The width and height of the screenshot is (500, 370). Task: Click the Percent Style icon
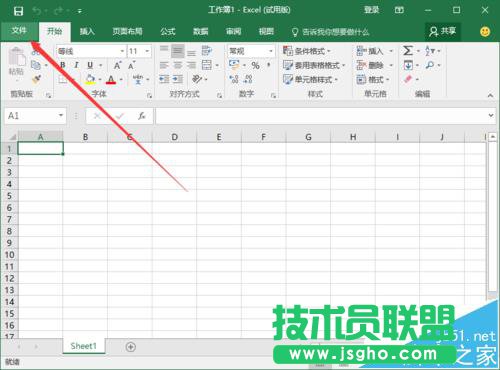[255, 65]
